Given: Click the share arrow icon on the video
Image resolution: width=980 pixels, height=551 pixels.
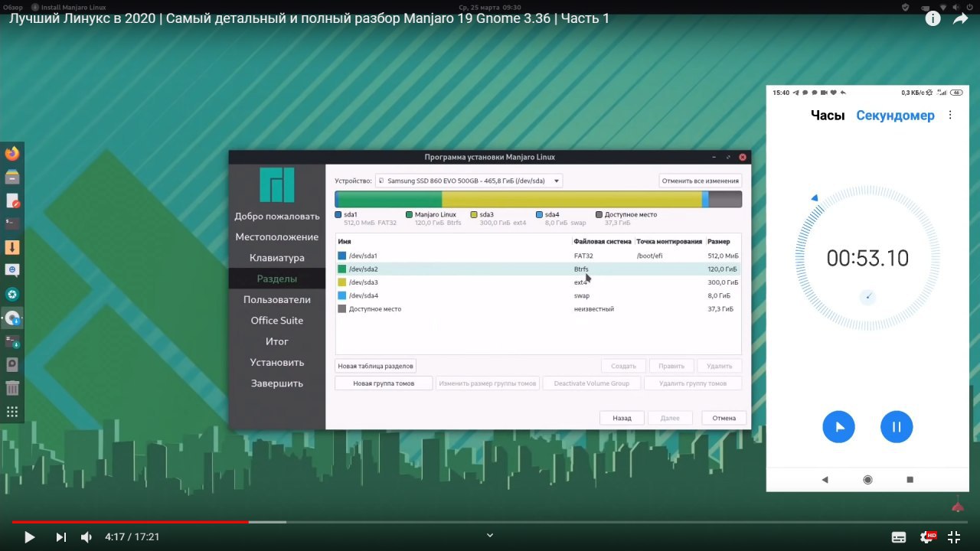Looking at the screenshot, I should pos(961,19).
